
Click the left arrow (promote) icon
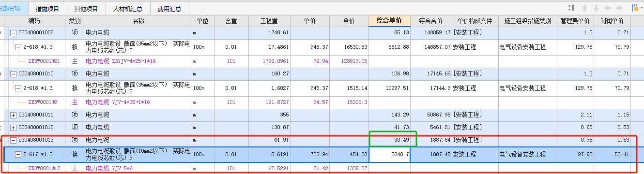pyautogui.click(x=608, y=8)
